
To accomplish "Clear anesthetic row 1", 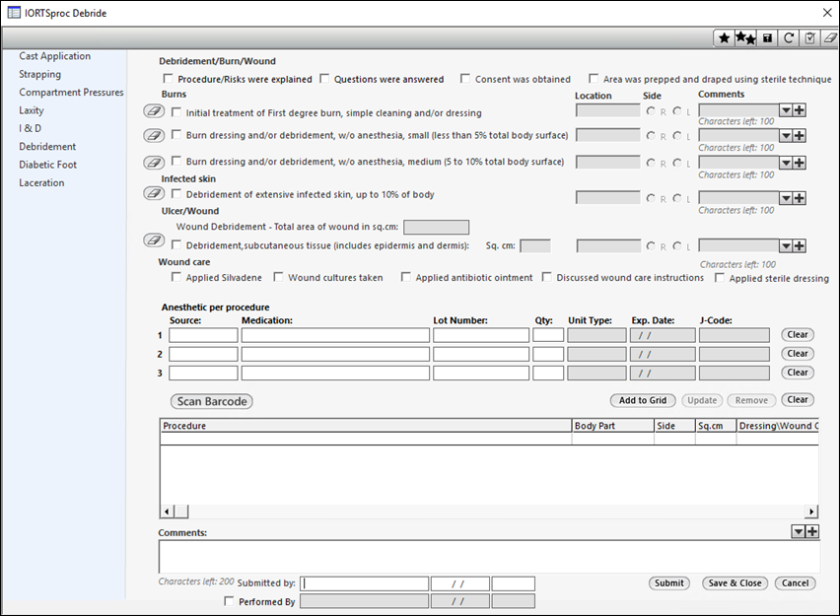I will (x=798, y=334).
